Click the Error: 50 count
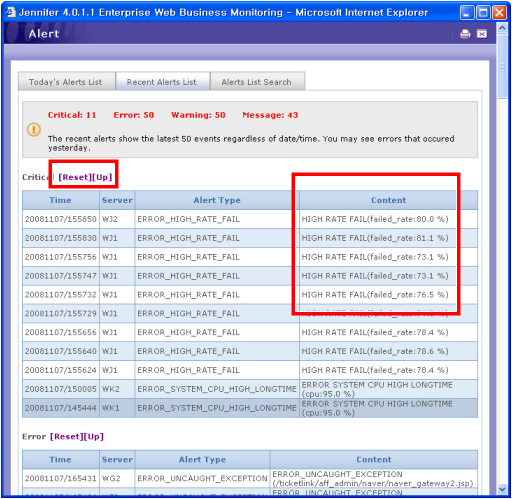The width and height of the screenshot is (512, 499). pyautogui.click(x=134, y=115)
